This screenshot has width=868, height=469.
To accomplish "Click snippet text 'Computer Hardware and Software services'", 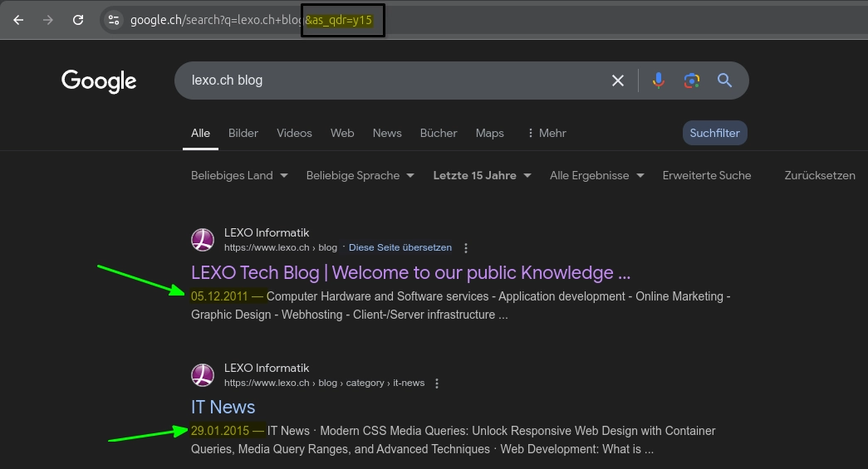I will click(x=378, y=296).
